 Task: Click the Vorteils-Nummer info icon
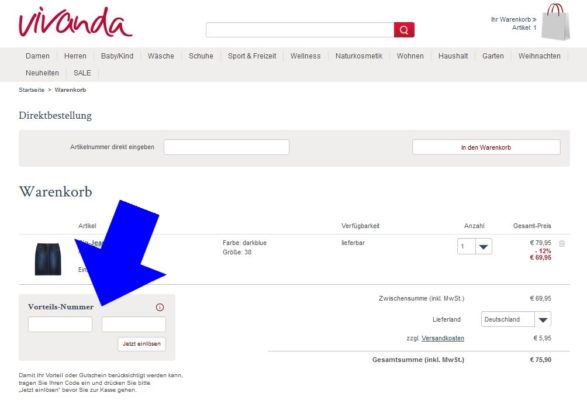160,307
